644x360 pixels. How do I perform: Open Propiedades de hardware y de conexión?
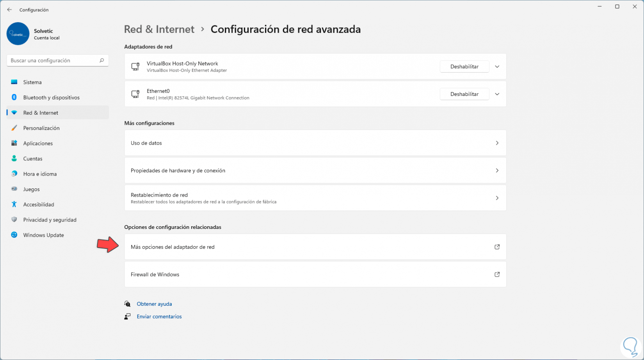tap(315, 170)
